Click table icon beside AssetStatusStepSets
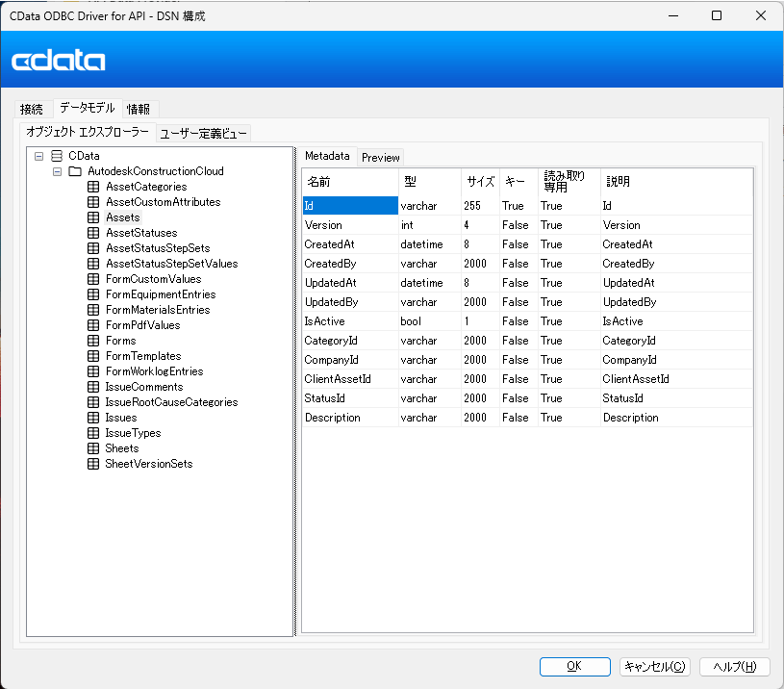The height and width of the screenshot is (689, 784). 93,248
